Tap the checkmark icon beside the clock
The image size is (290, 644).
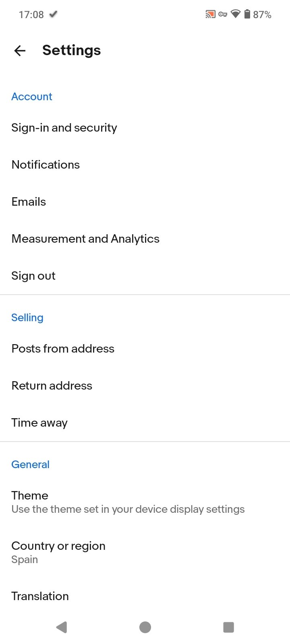click(x=53, y=14)
